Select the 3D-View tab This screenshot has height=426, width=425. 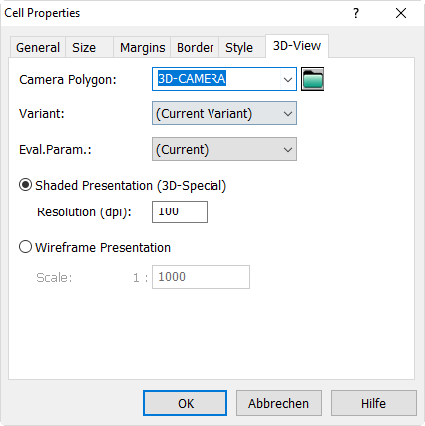297,46
